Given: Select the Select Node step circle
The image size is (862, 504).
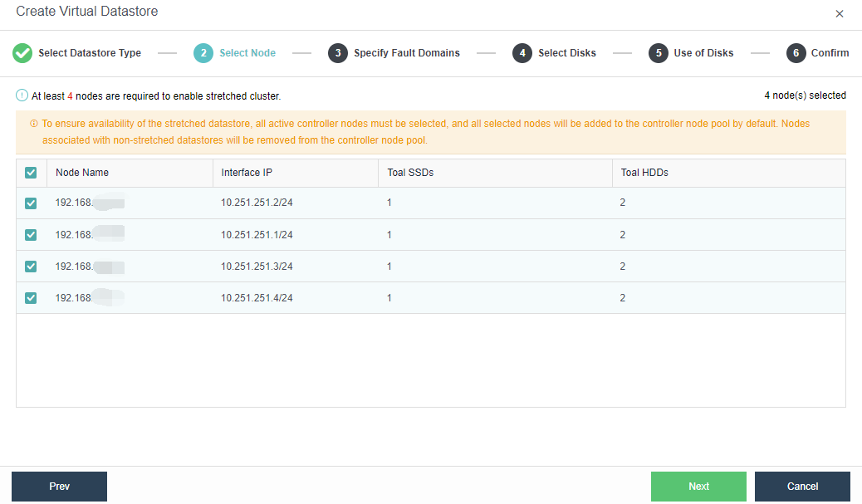Looking at the screenshot, I should pyautogui.click(x=202, y=52).
